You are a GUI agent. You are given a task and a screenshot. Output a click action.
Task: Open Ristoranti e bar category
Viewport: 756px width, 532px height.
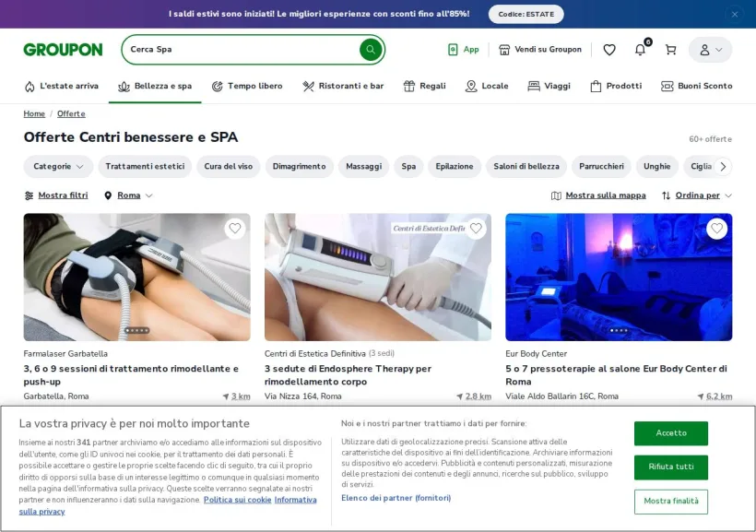tap(343, 86)
